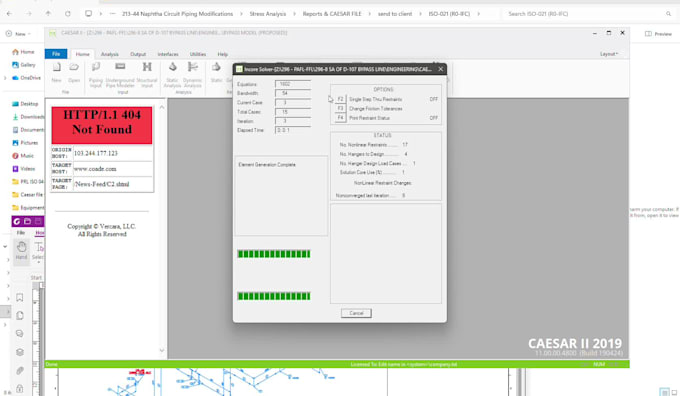This screenshot has height=396, width=680.
Task: Open the File tab in CAESAR II
Action: tap(56, 54)
